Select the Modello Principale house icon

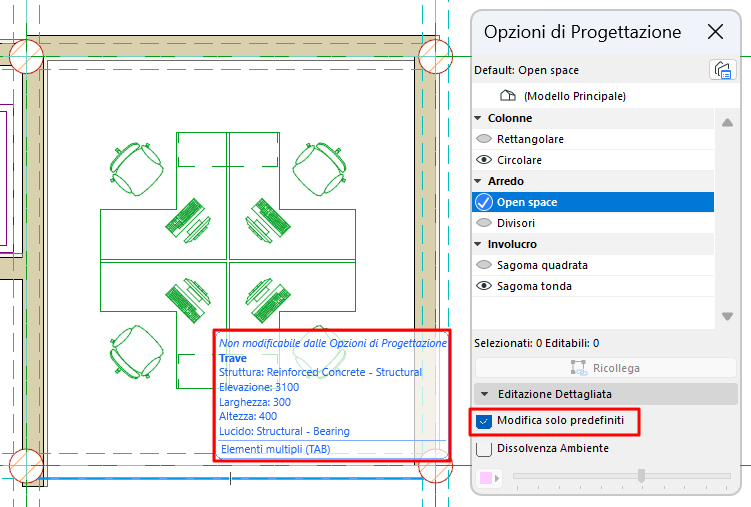[x=508, y=96]
